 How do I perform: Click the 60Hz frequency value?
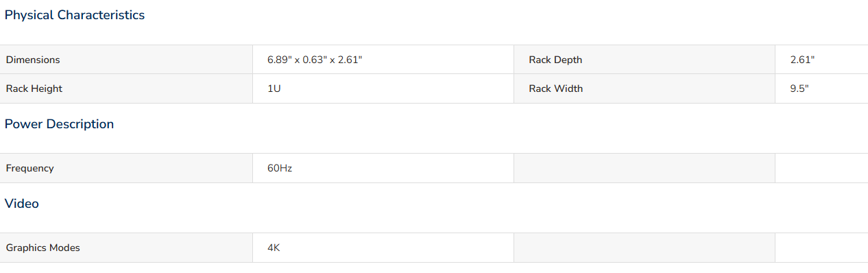tap(280, 168)
